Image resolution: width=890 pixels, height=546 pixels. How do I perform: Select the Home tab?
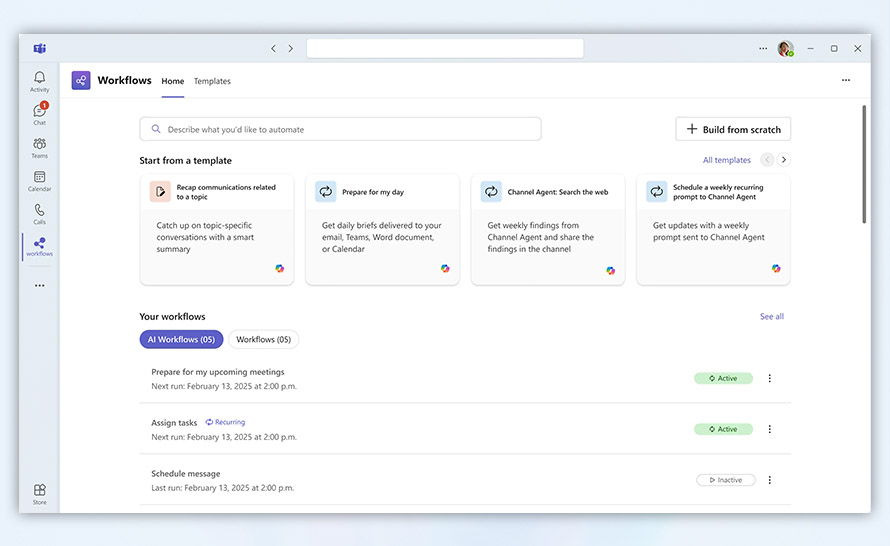[173, 81]
